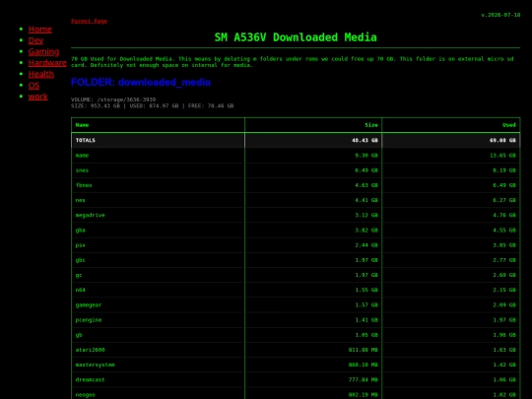The height and width of the screenshot is (399, 532).
Task: Select the SIZE / USED / FREE summary line
Action: 153,105
